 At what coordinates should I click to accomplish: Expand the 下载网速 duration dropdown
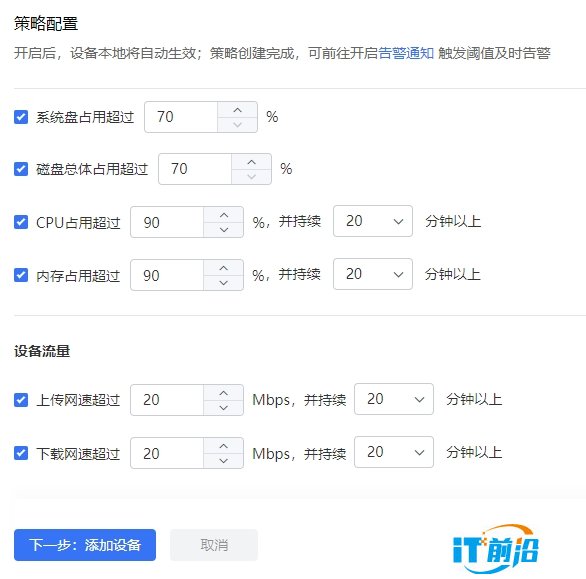(x=394, y=452)
